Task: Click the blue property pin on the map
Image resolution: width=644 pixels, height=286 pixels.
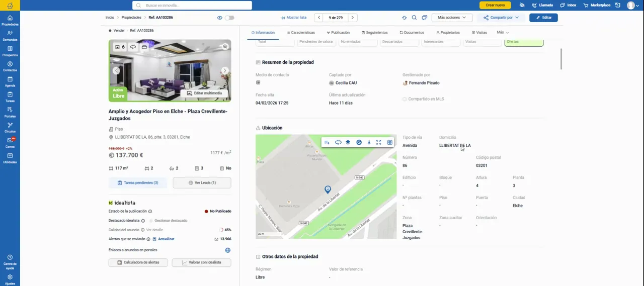Action: tap(328, 189)
